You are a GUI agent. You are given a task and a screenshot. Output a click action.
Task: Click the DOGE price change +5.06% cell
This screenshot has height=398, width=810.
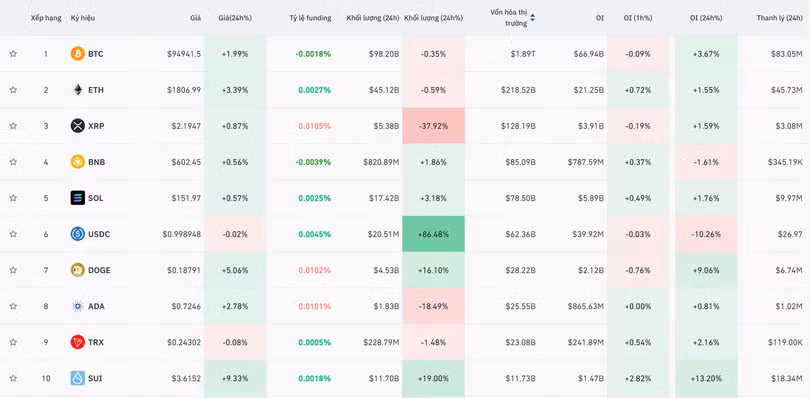235,270
